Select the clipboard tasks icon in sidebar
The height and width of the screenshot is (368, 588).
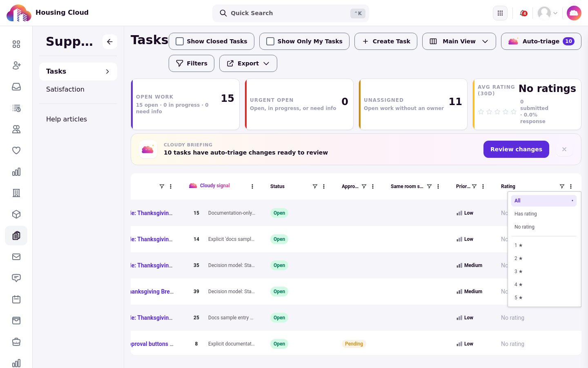pyautogui.click(x=16, y=236)
